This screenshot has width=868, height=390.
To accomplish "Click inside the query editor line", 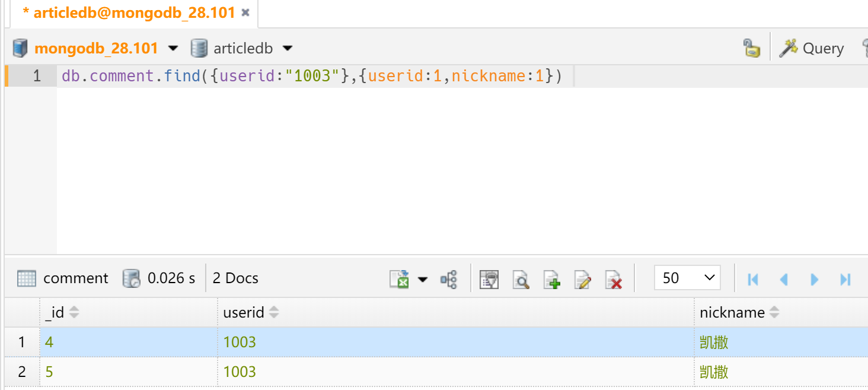I will click(356, 76).
